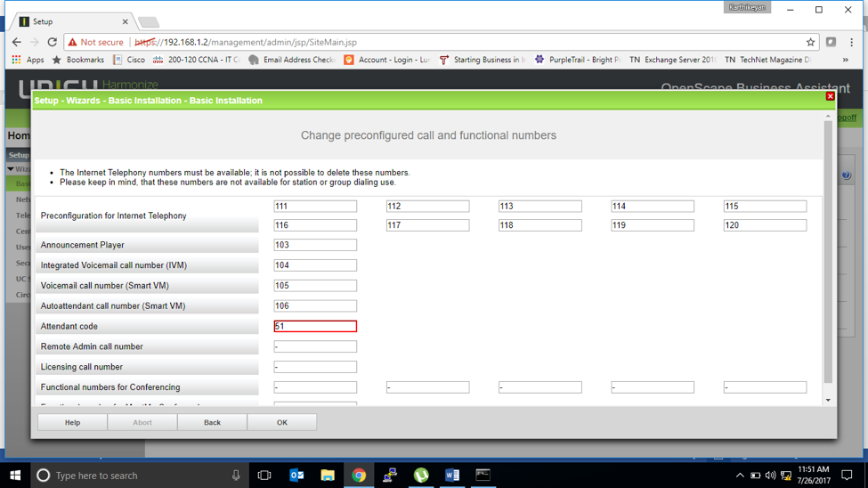Screen dimensions: 868x488
Task: Click the browser Back arrow
Action: coord(17,42)
